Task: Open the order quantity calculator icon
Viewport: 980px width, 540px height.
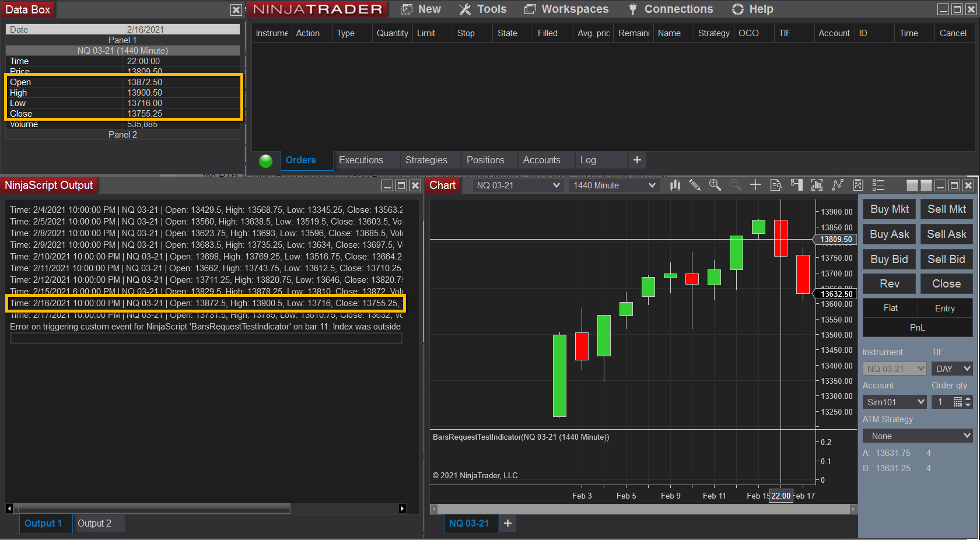Action: (957, 402)
